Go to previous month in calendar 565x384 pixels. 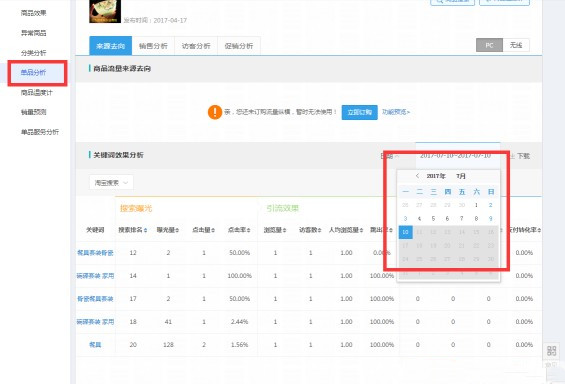[x=417, y=176]
